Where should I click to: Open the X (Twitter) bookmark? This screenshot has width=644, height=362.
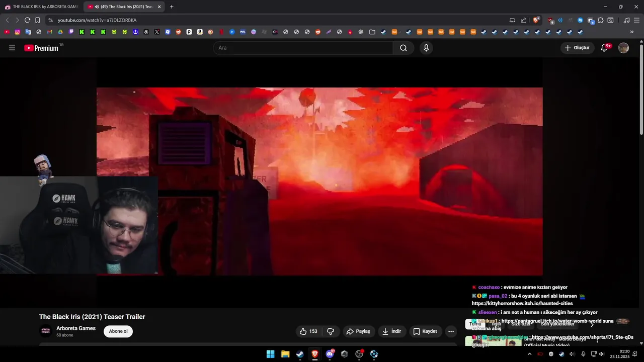pos(157,32)
